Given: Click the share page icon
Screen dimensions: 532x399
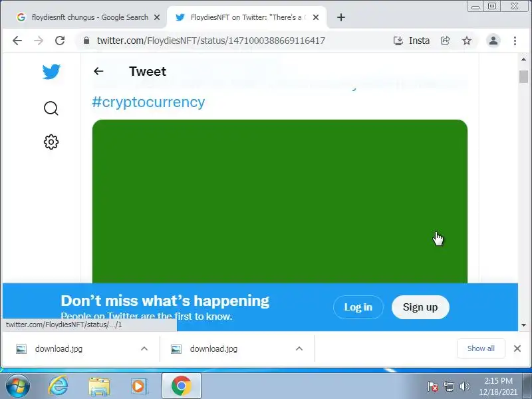Looking at the screenshot, I should (x=445, y=41).
